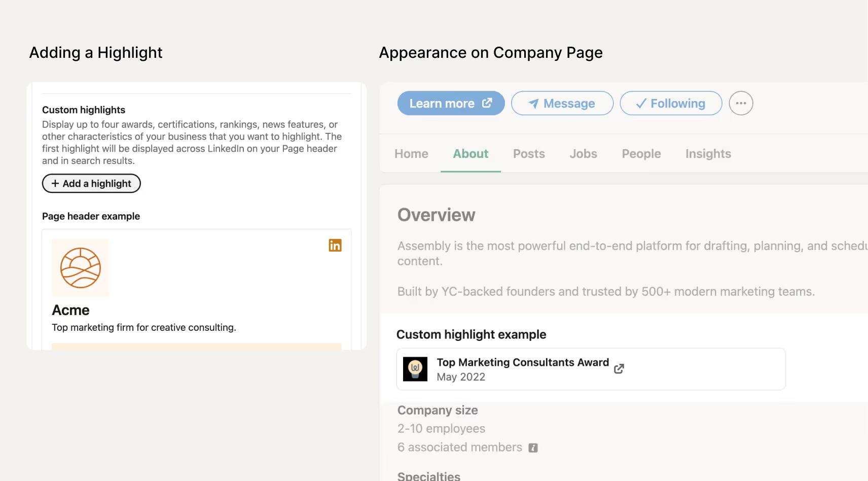
Task: Open the Insights tab
Action: click(x=708, y=154)
